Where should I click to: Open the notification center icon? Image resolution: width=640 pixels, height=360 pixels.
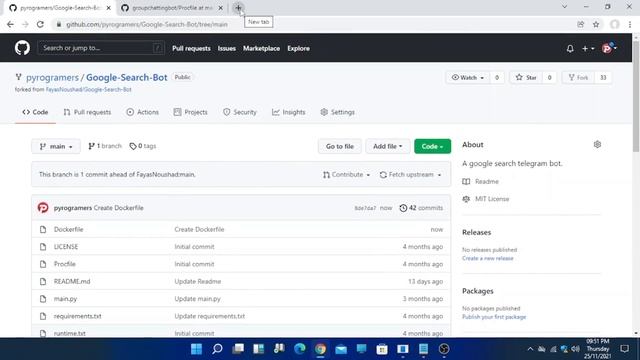(x=624, y=349)
